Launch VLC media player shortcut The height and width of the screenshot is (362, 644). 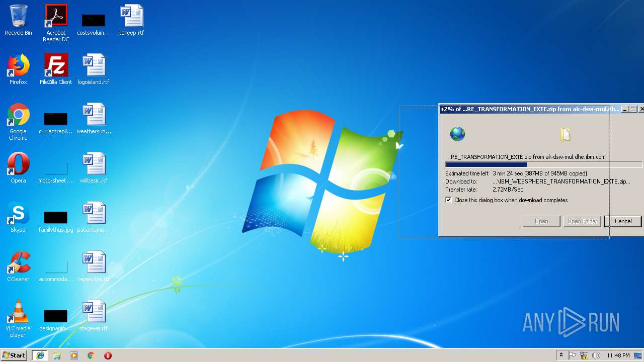(x=18, y=319)
